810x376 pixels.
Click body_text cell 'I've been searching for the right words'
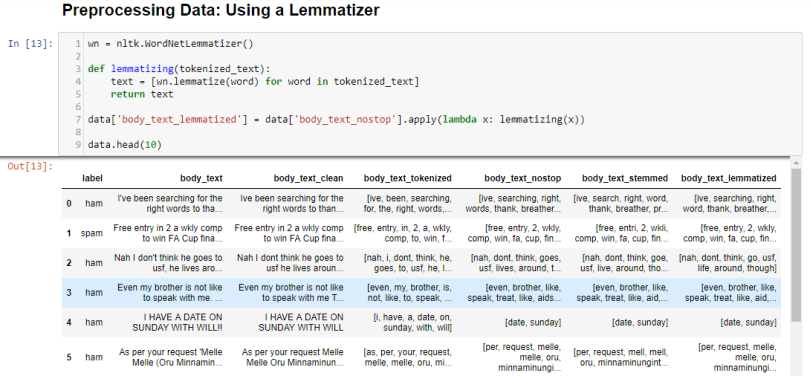[169, 203]
